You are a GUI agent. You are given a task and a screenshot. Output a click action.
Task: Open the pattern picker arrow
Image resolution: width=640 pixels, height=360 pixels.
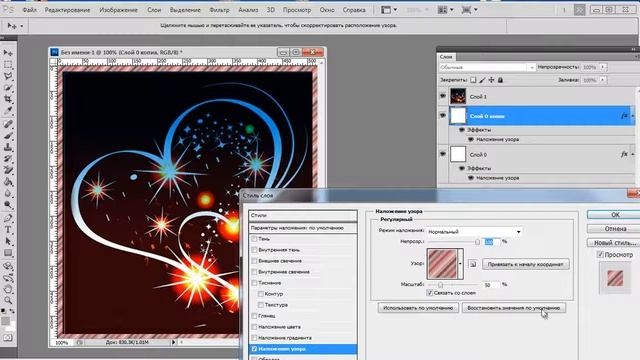(460, 264)
